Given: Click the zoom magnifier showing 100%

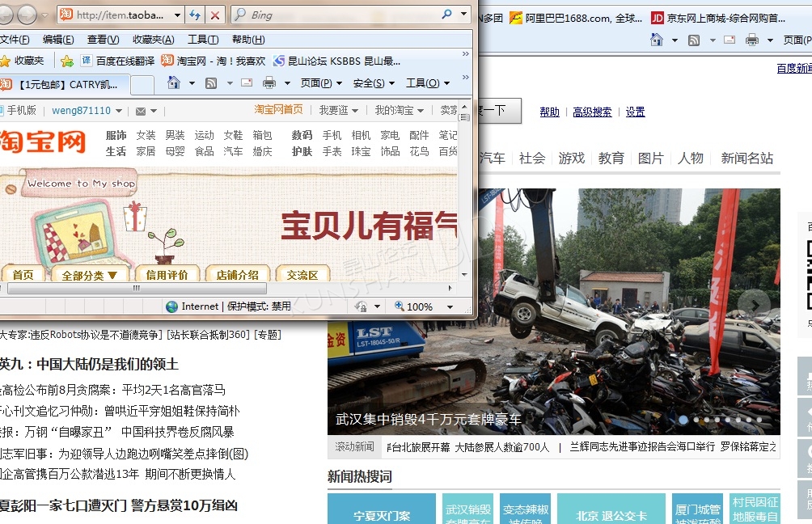Looking at the screenshot, I should click(400, 306).
